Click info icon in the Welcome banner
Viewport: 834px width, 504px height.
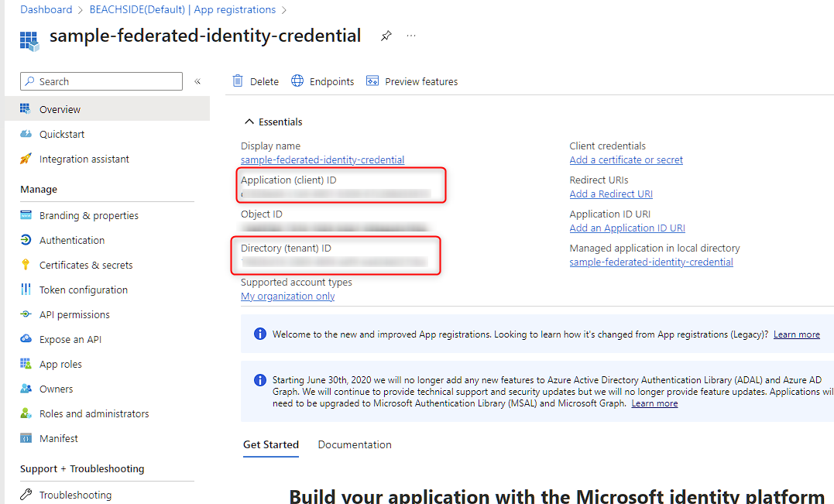[260, 334]
